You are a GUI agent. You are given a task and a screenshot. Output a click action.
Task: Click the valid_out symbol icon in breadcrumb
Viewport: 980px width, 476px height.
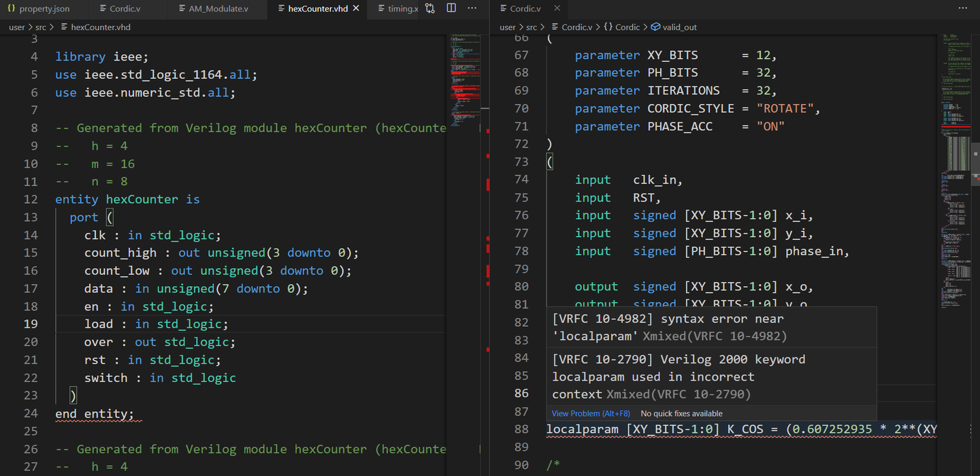pyautogui.click(x=655, y=27)
